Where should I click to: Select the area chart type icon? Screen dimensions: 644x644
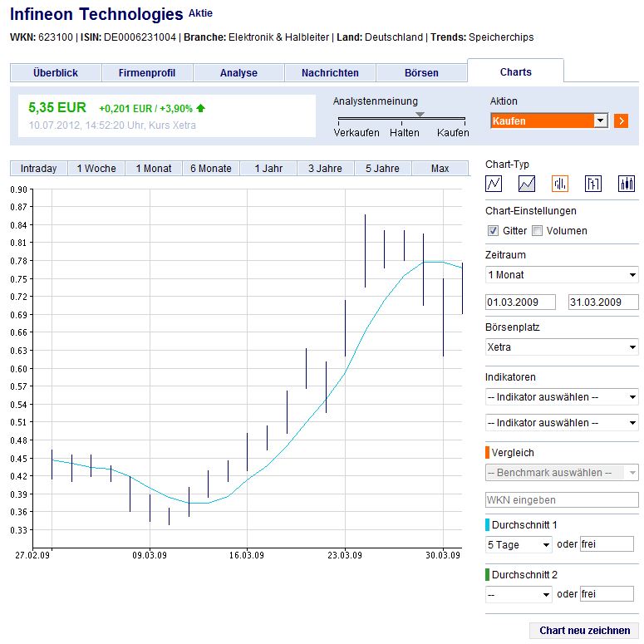(x=527, y=184)
